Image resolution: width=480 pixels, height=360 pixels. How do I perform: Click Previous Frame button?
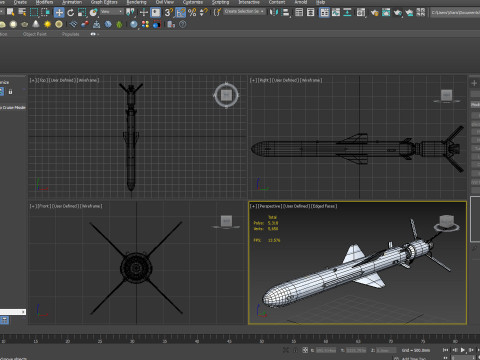pyautogui.click(x=454, y=350)
